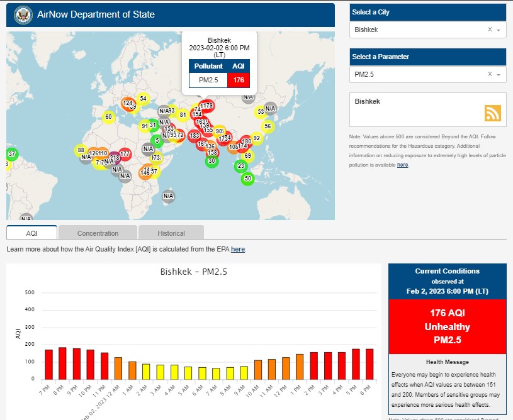
Task: Select the yellow map marker showing 60
Action: coord(108,117)
